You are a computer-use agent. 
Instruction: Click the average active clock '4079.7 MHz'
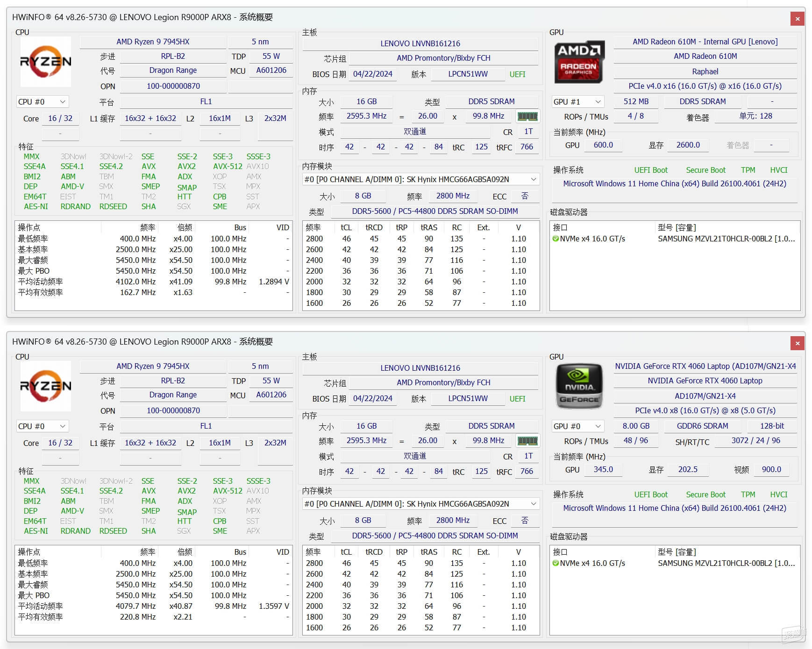click(135, 606)
